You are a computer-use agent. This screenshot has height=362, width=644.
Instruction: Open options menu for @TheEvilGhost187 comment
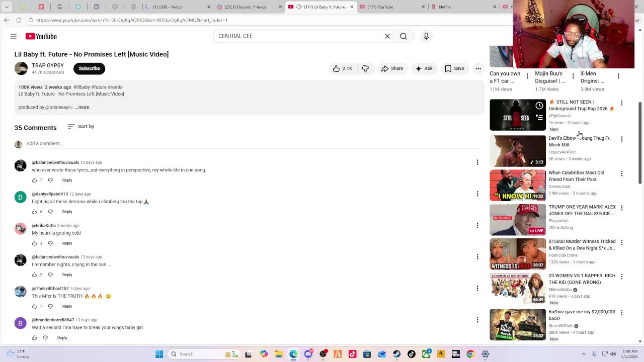(477, 288)
